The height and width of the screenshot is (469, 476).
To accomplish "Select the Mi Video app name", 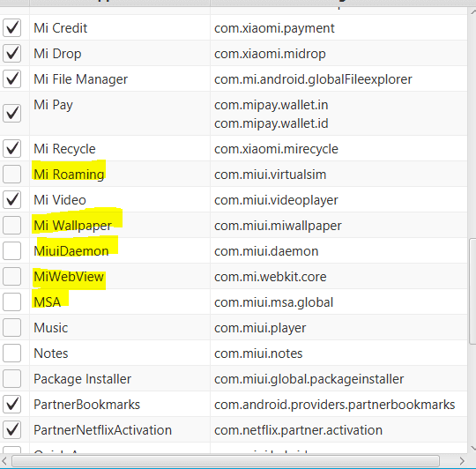I will point(60,200).
